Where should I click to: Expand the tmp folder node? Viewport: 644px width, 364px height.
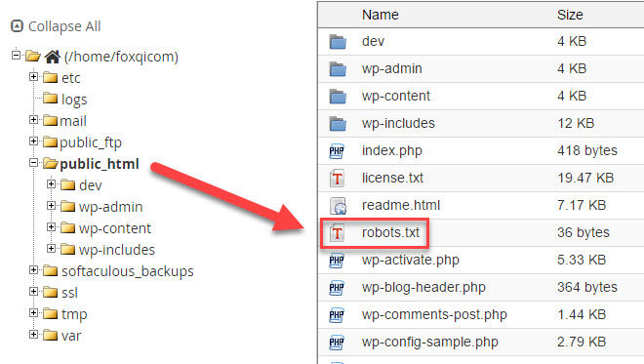(x=34, y=313)
